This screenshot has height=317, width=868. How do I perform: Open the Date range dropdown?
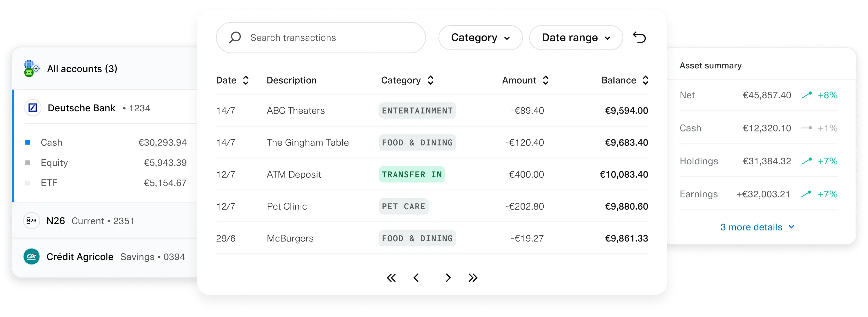(x=576, y=37)
